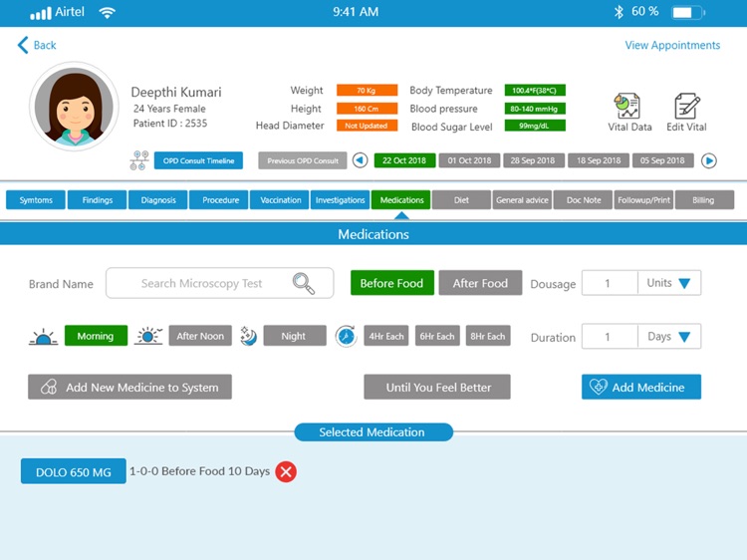The height and width of the screenshot is (560, 747).
Task: Open the Vital Data chart icon
Action: pos(626,106)
